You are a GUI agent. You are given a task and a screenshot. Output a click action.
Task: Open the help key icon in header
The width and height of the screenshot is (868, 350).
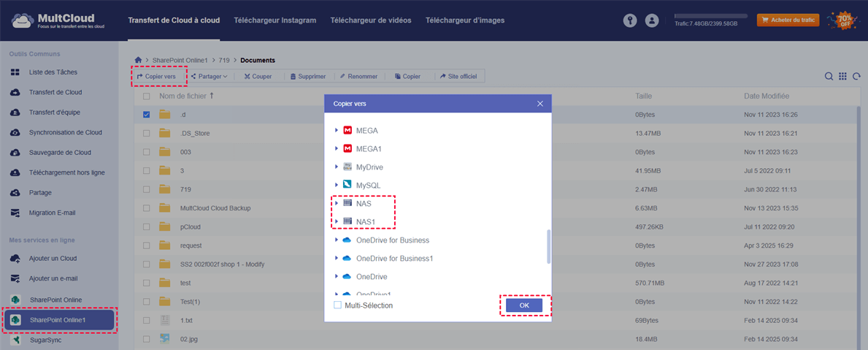coord(629,20)
